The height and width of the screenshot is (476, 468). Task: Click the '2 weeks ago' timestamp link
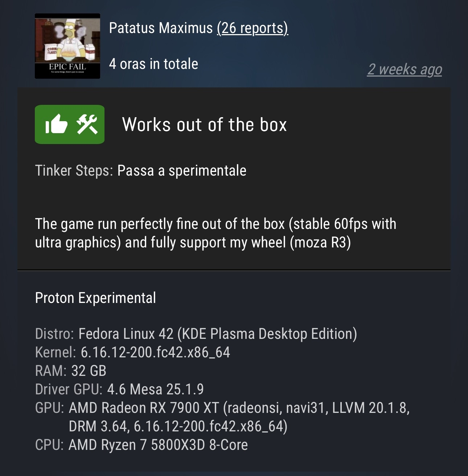point(405,69)
